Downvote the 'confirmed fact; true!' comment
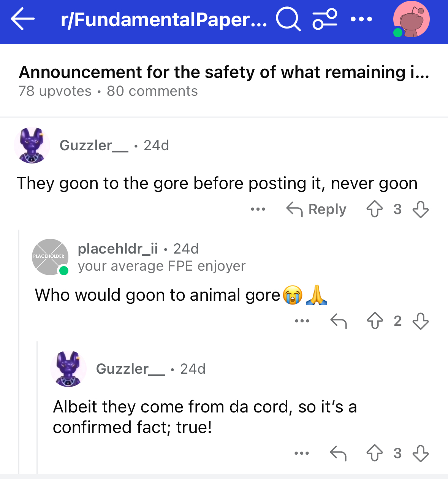448x479 pixels. click(x=420, y=453)
